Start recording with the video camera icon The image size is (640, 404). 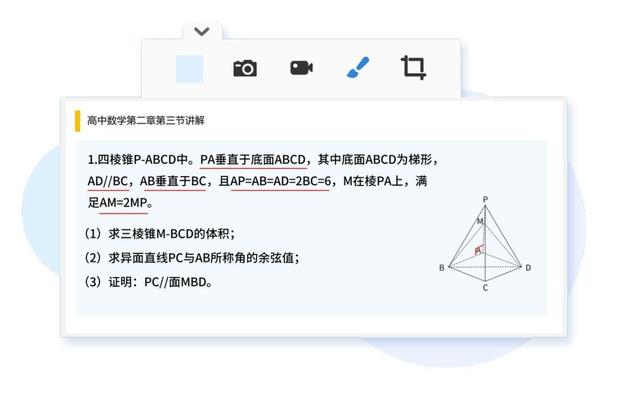[302, 68]
